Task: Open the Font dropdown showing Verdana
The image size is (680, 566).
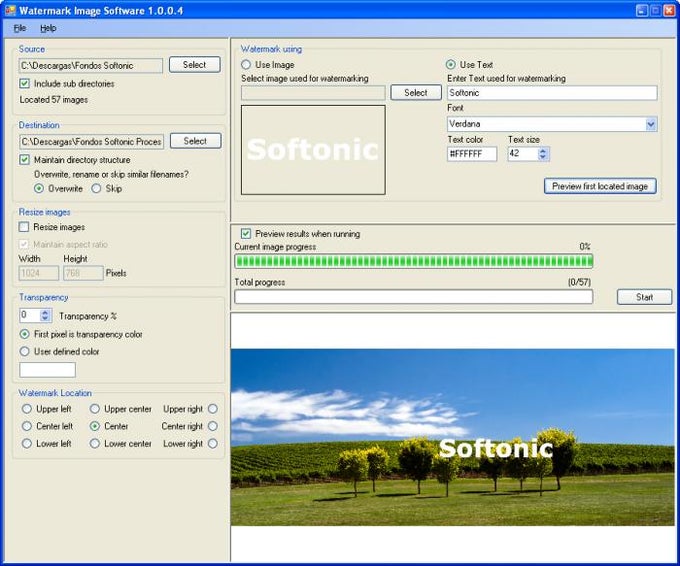Action: (x=651, y=124)
